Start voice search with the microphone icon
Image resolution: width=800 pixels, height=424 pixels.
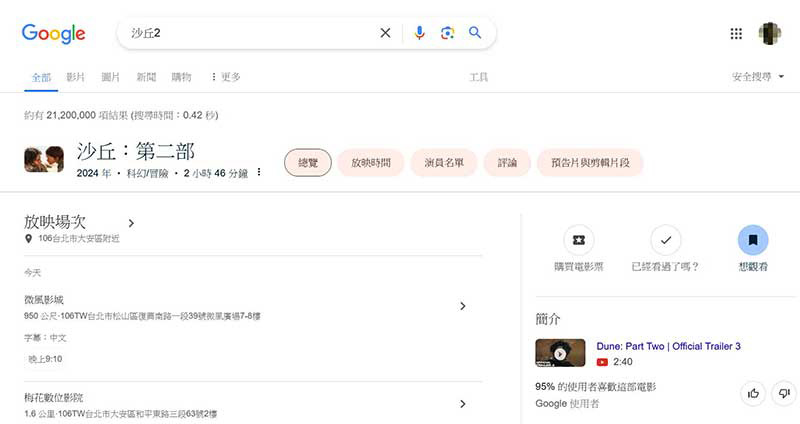419,33
